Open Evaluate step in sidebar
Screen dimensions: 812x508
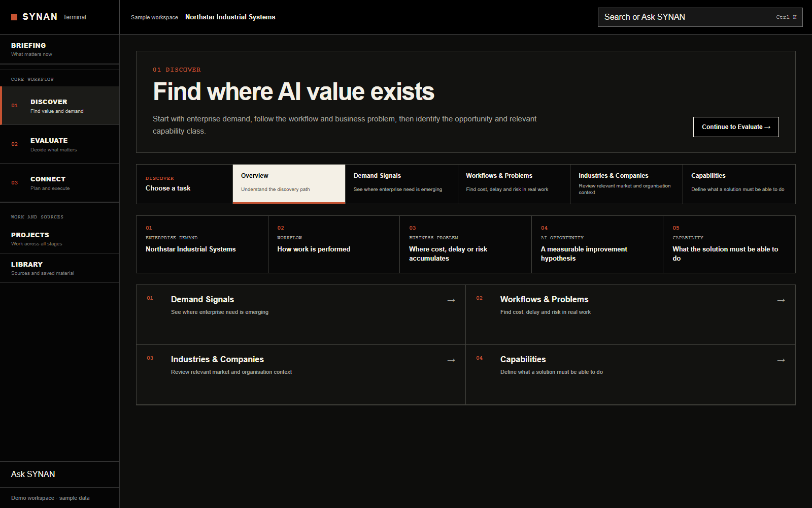coord(59,144)
